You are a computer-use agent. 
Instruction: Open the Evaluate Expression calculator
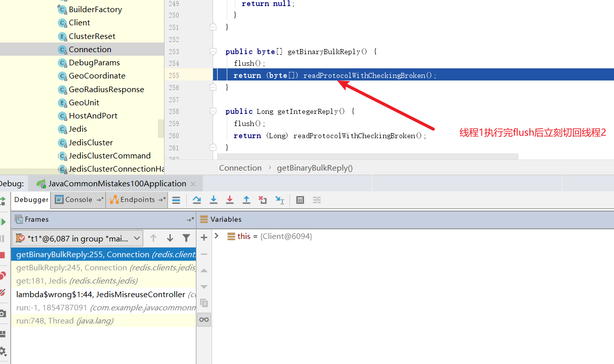coord(300,200)
